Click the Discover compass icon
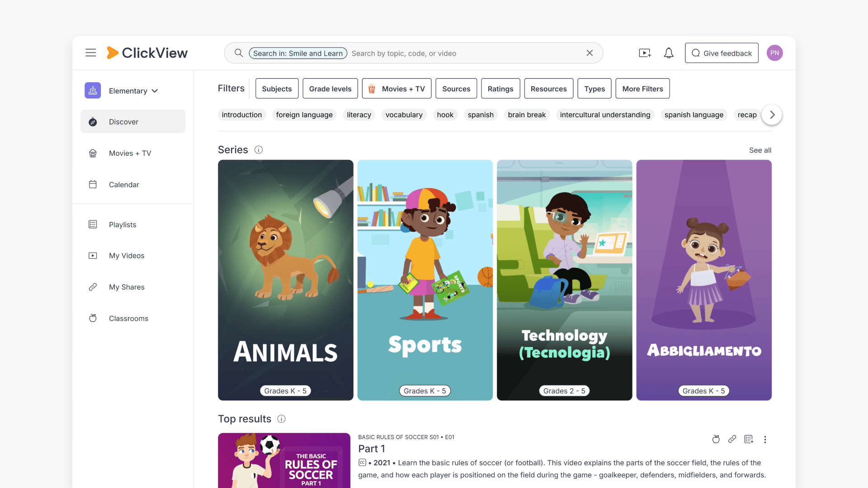868x488 pixels. (93, 122)
